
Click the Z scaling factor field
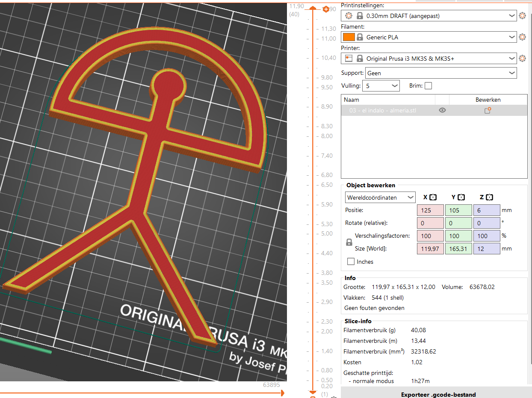[x=487, y=236]
